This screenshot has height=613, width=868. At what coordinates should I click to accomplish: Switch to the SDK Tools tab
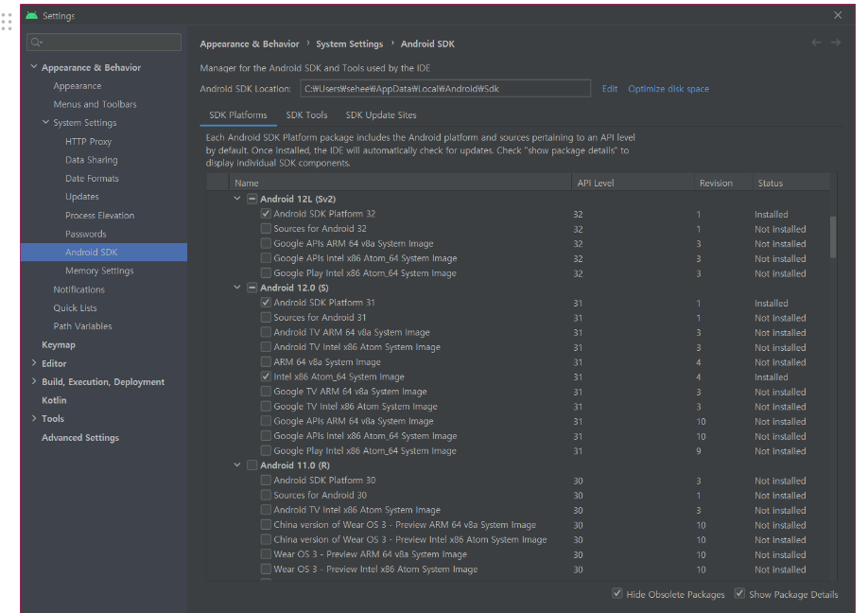point(306,115)
